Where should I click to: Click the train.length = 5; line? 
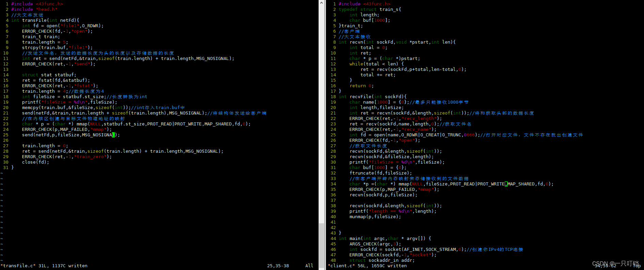click(x=45, y=42)
